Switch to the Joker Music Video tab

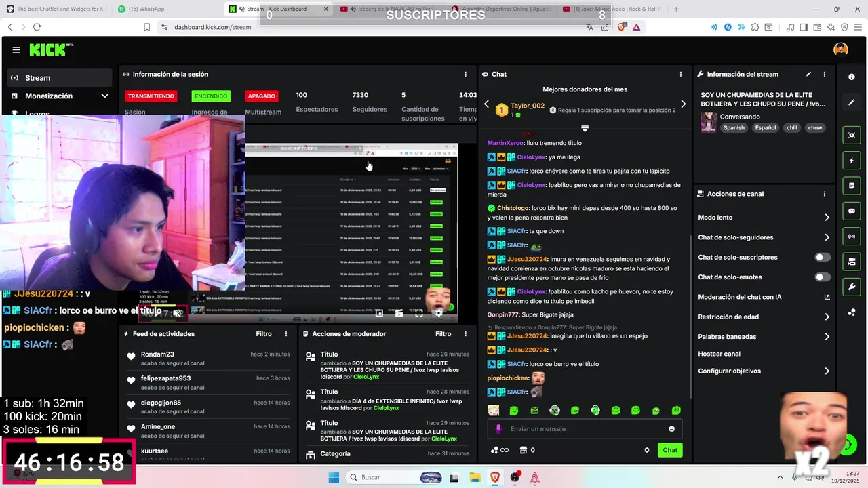(614, 9)
